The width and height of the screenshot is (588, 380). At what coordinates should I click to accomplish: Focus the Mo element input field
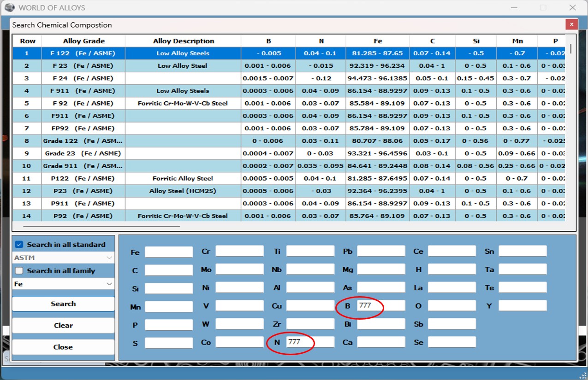click(x=239, y=269)
